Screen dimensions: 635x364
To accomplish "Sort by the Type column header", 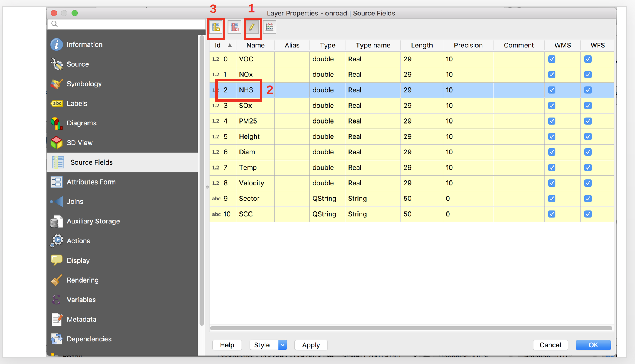I will click(327, 45).
